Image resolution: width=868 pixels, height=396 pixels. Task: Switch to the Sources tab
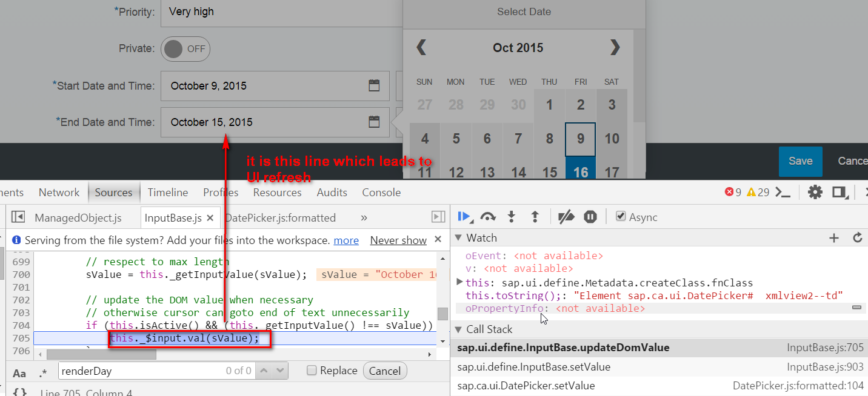(113, 193)
